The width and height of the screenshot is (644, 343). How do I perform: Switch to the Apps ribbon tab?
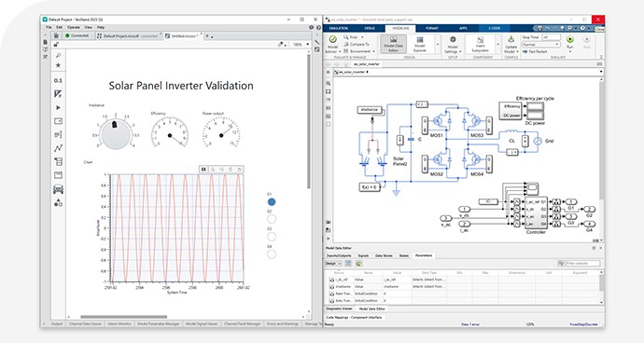(x=463, y=28)
